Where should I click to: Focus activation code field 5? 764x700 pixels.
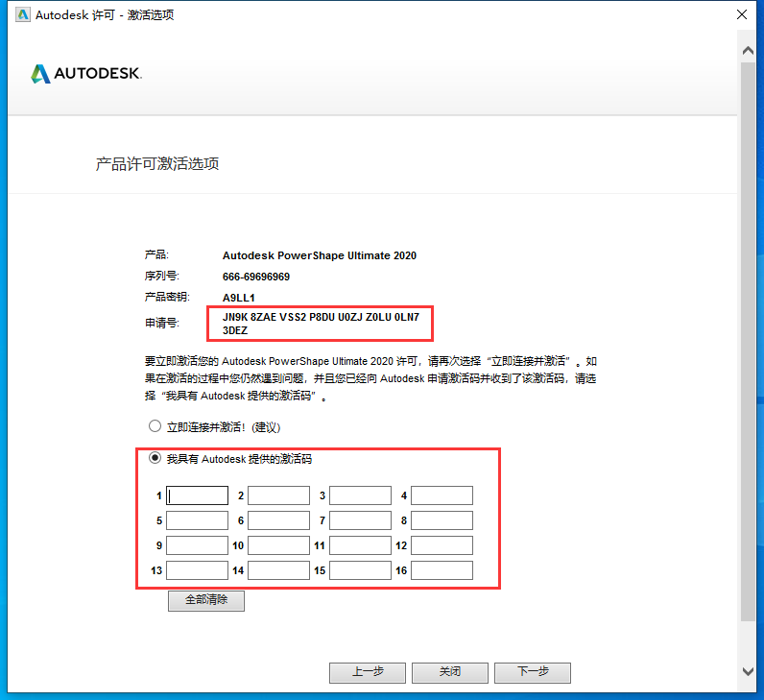pos(197,520)
